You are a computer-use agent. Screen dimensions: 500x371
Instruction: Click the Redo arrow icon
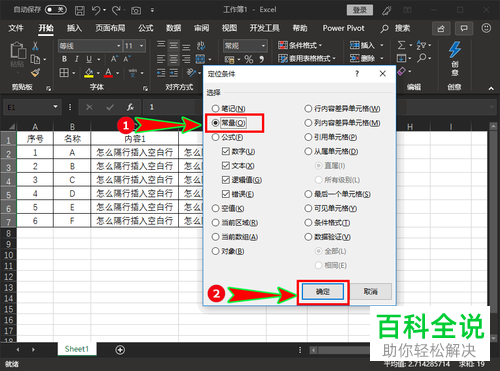pos(116,10)
